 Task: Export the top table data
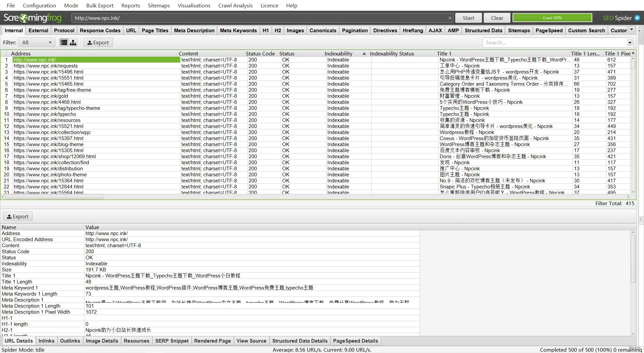click(98, 42)
